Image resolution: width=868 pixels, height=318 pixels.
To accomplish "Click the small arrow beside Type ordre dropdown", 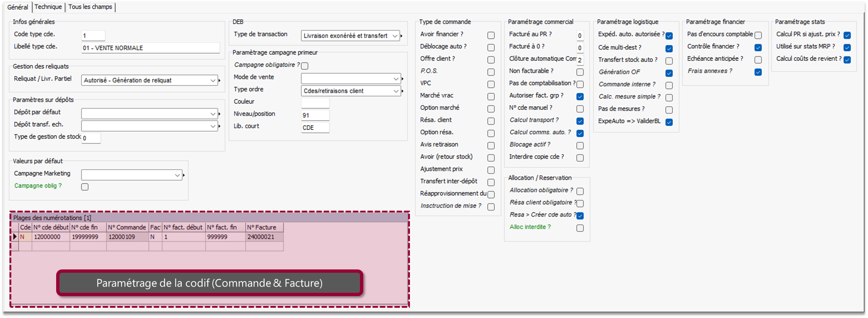I will point(402,91).
